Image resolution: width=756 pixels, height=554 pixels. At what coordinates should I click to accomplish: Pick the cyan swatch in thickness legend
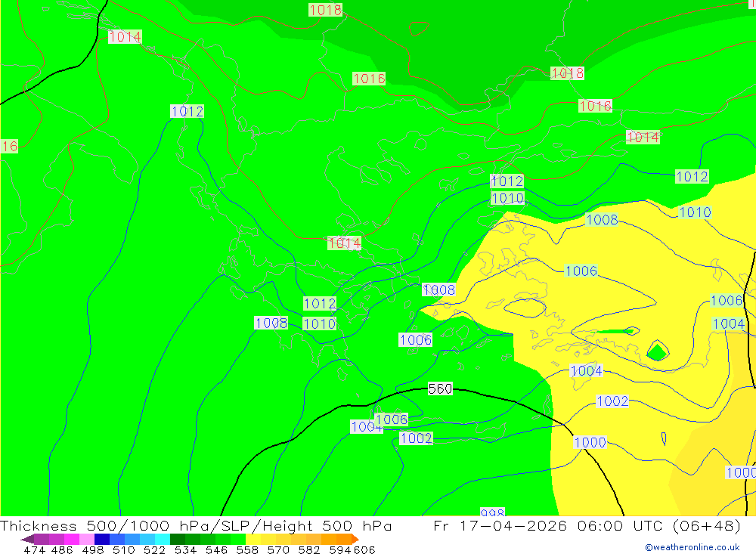[163, 539]
